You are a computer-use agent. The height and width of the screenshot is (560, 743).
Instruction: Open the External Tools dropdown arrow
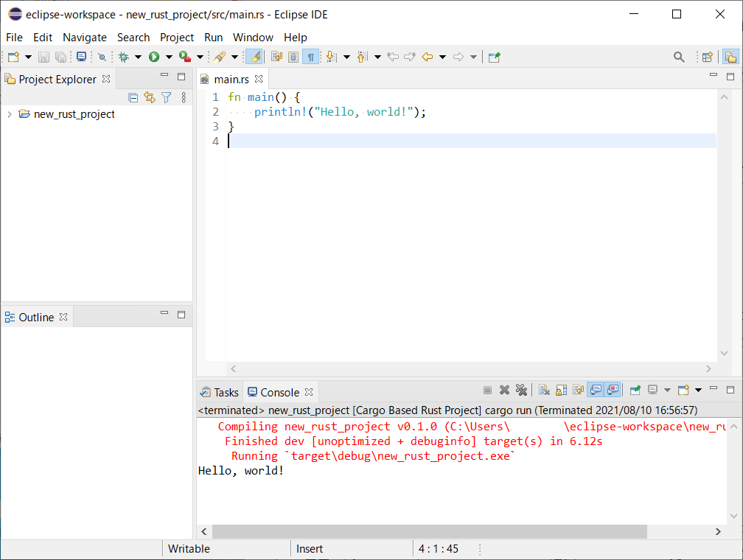(200, 57)
